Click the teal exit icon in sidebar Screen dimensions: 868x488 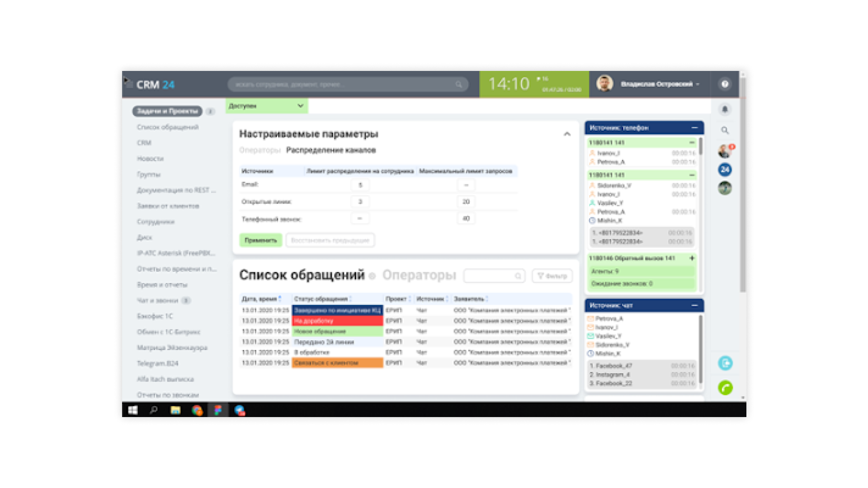point(725,363)
